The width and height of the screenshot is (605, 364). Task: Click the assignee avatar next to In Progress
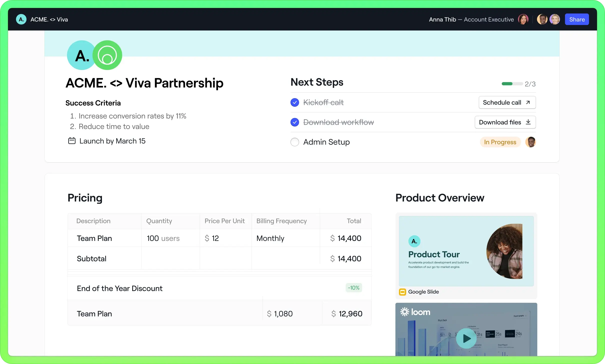(531, 142)
